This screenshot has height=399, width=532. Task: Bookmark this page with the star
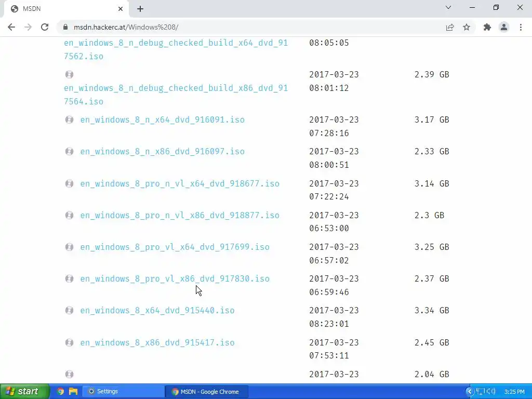(x=467, y=27)
